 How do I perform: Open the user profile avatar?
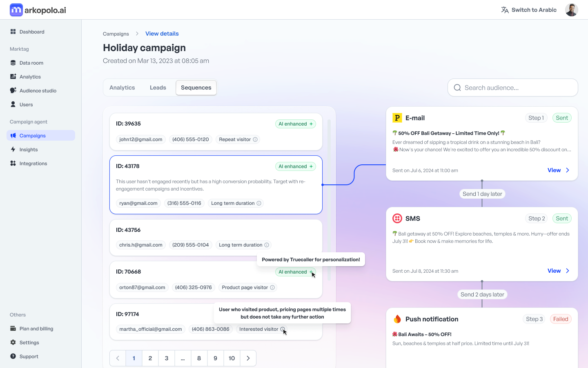pyautogui.click(x=571, y=10)
